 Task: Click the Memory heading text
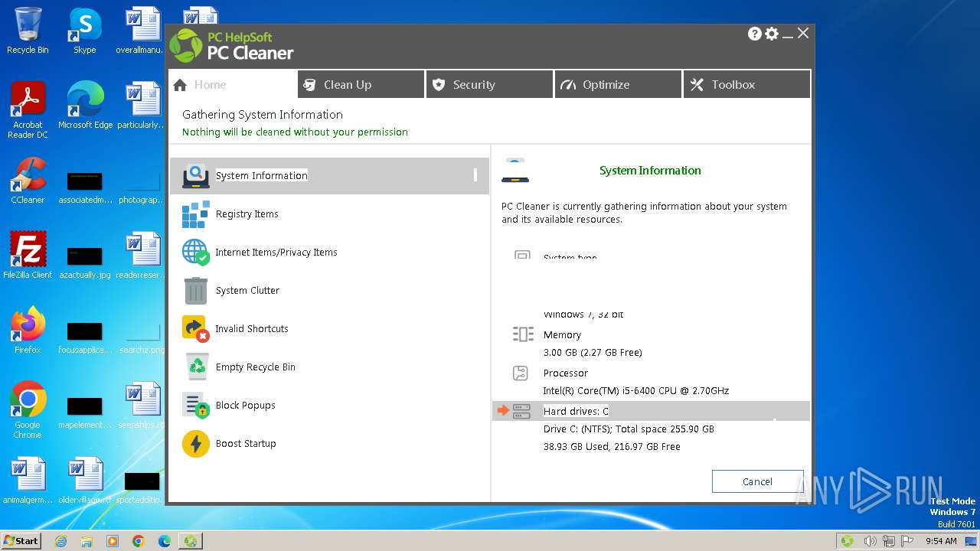pyautogui.click(x=562, y=335)
